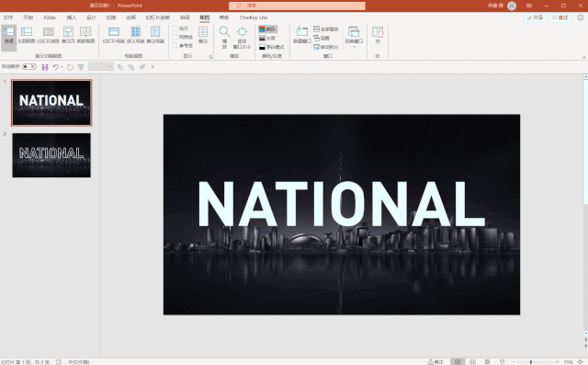Select Color (颜色) display mode
This screenshot has width=588, height=365.
[267, 29]
